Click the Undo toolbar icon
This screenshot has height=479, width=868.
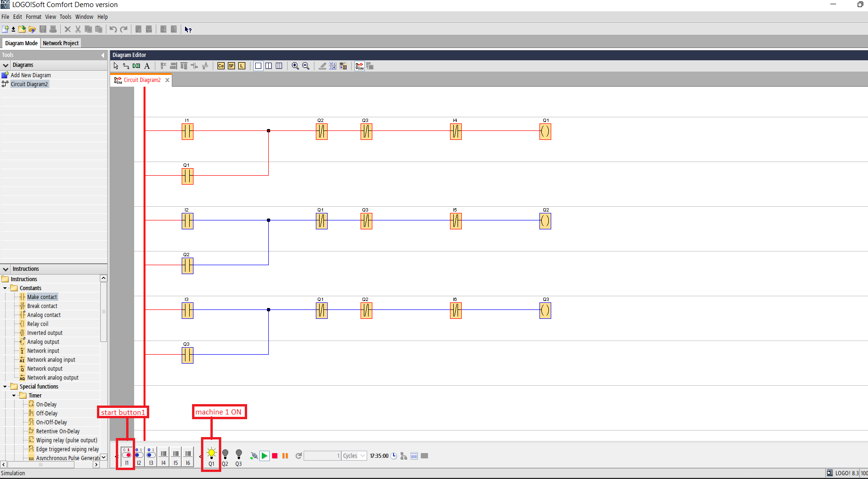113,29
